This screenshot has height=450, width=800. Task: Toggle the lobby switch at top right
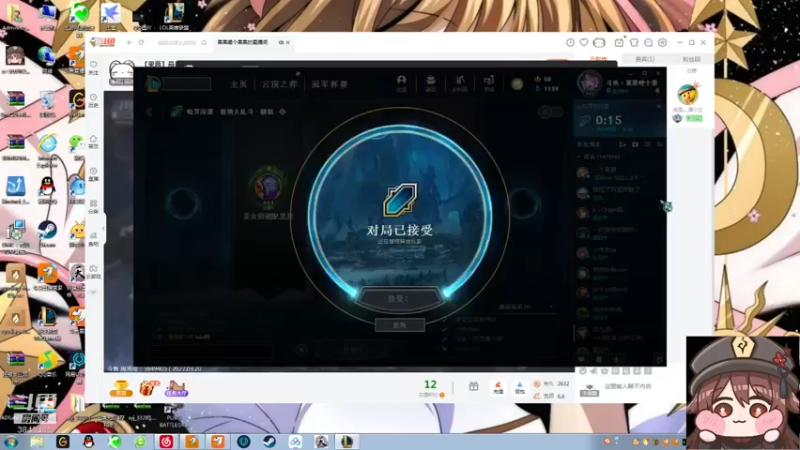[x=551, y=112]
